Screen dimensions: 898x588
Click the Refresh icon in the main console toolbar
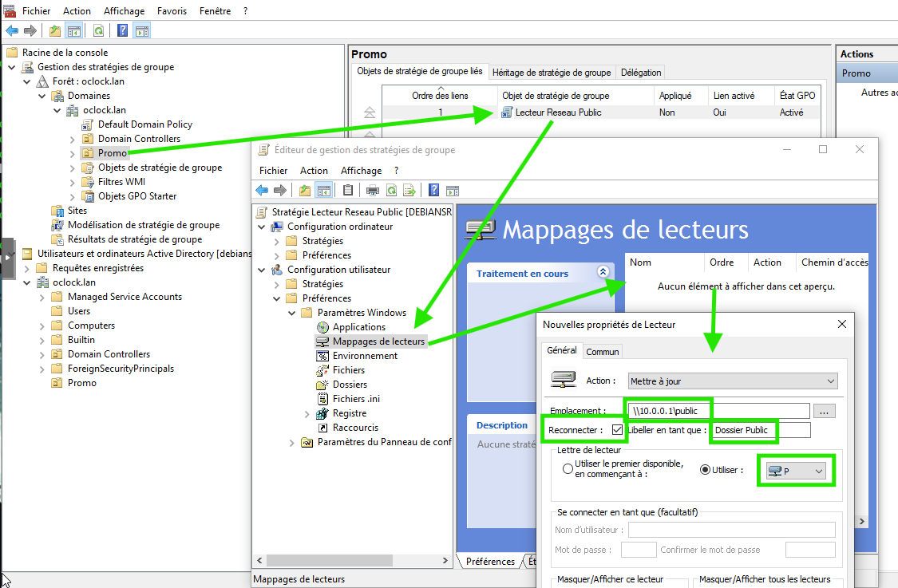point(98,31)
